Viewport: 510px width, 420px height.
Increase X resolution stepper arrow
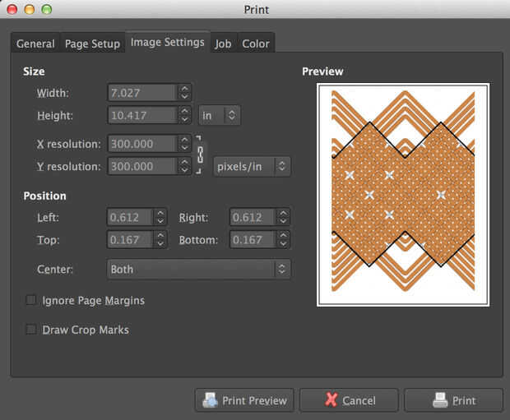[x=185, y=140]
